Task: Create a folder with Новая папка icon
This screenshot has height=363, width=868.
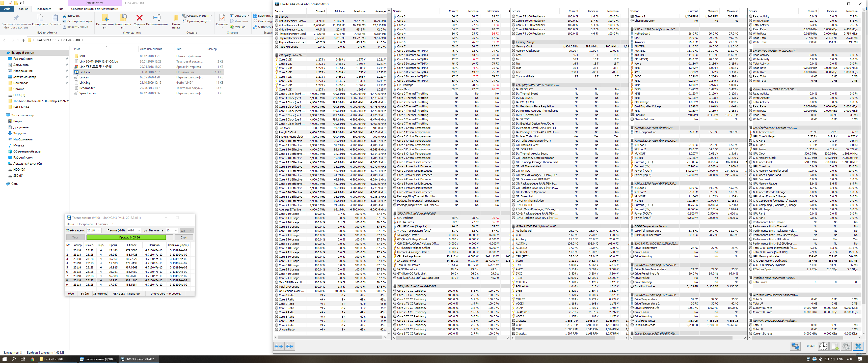Action: point(176,18)
